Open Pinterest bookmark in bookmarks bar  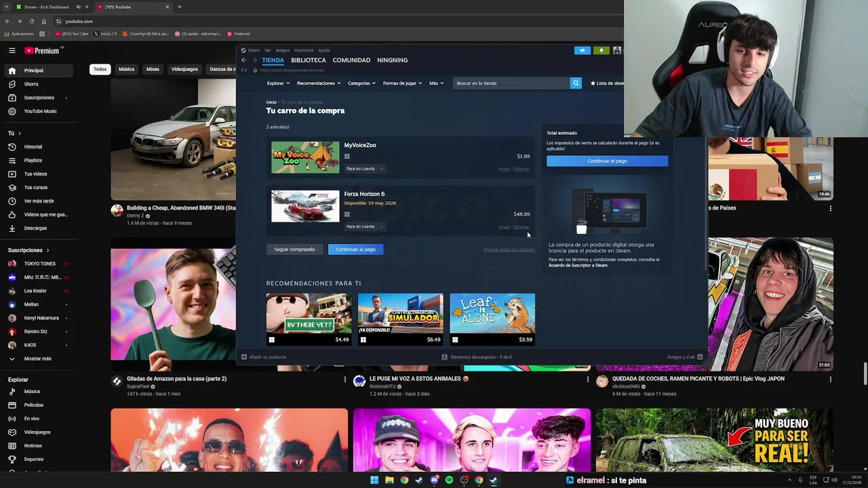pos(239,34)
